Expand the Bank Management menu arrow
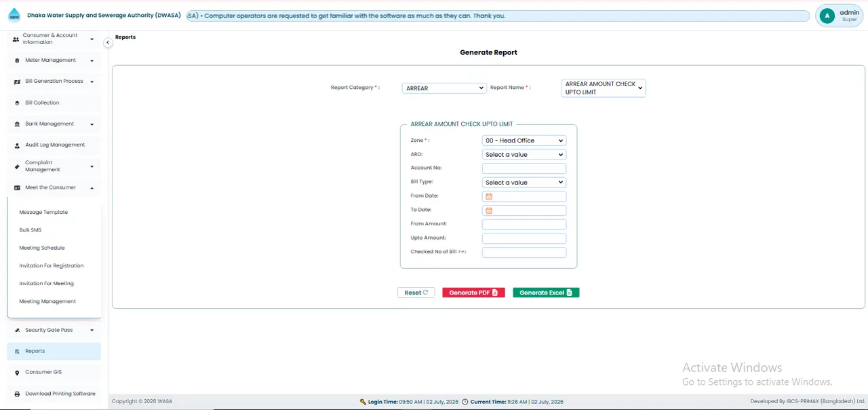Viewport: 868px width, 410px height. pos(92,124)
